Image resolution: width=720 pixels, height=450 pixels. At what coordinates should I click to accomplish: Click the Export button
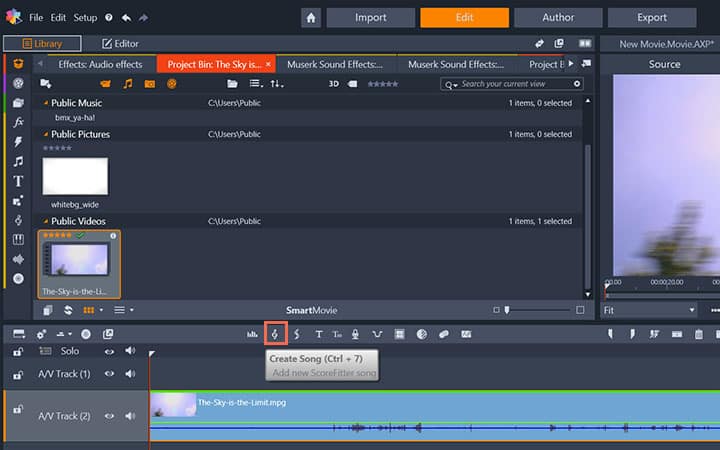[652, 18]
